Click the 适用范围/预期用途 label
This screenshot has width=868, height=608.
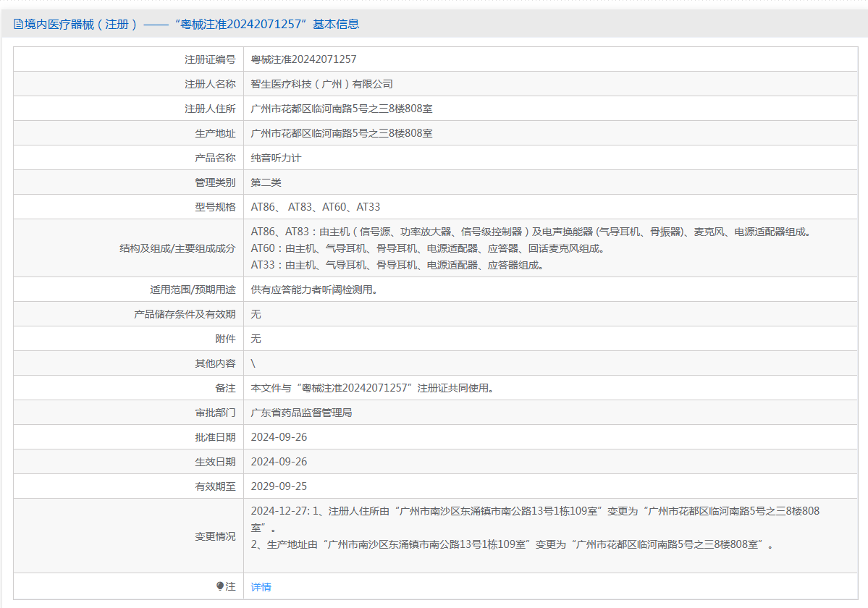click(x=193, y=290)
